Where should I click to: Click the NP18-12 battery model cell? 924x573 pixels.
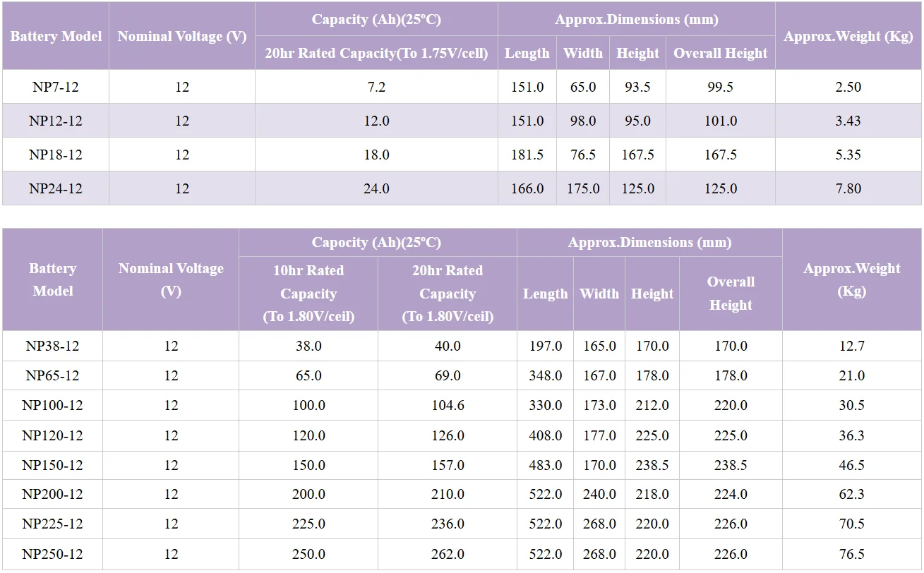click(x=55, y=155)
